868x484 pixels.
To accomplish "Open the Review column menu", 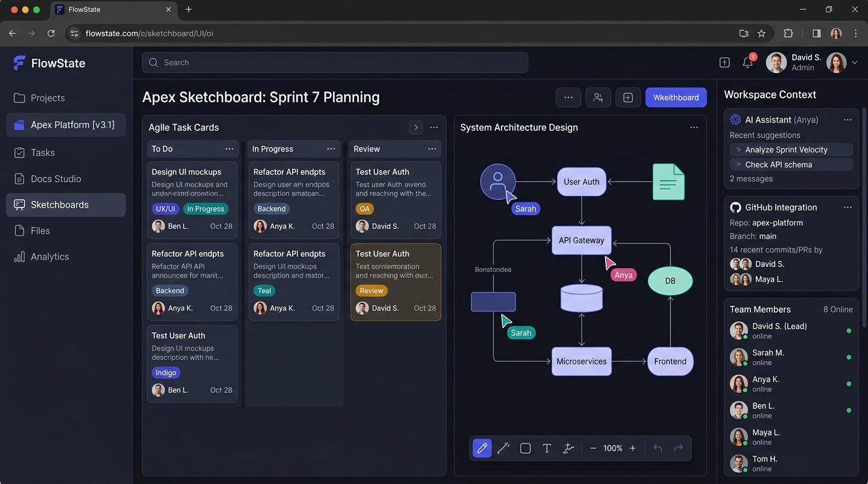I will 432,149.
